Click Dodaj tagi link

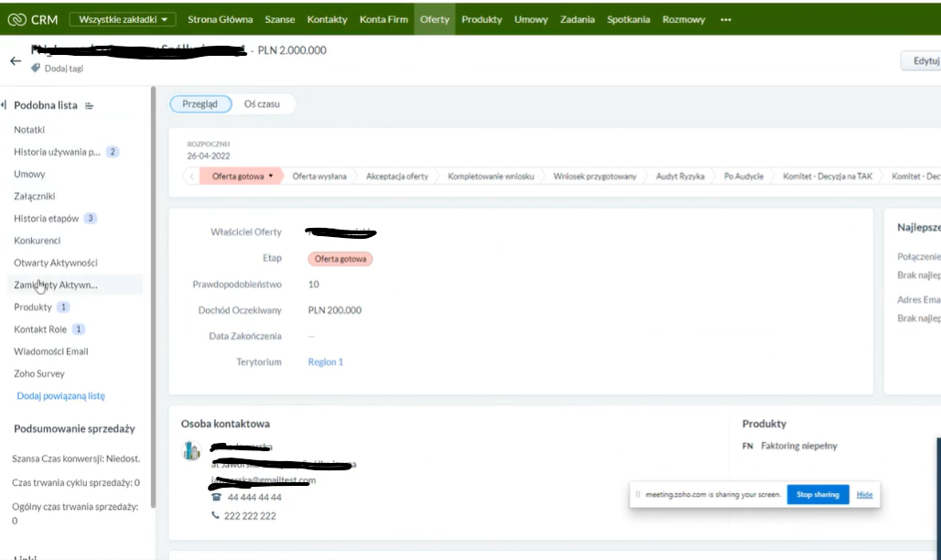(63, 69)
